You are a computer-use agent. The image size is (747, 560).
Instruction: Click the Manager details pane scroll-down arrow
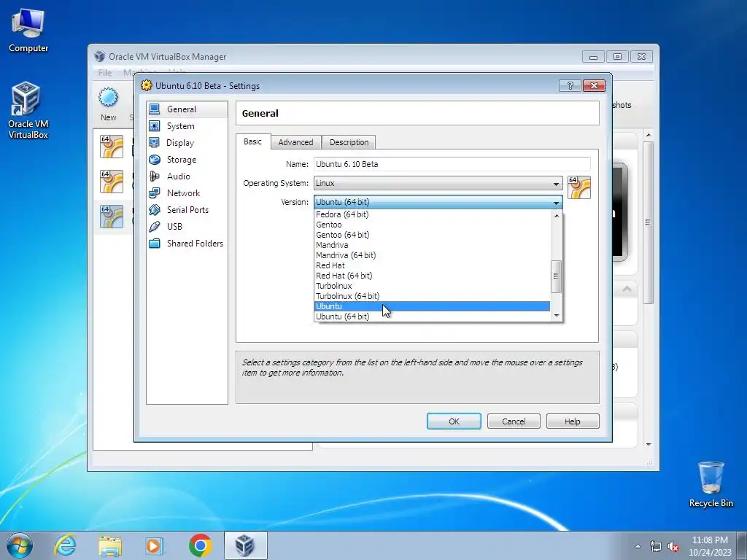pos(649,444)
